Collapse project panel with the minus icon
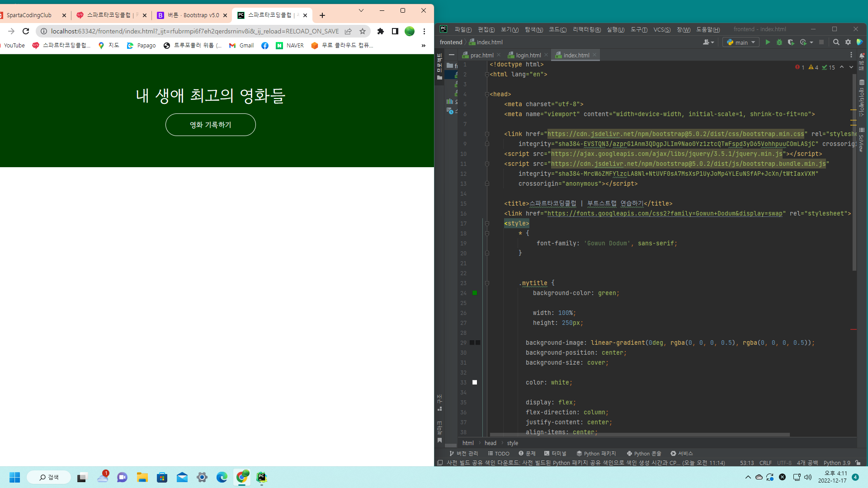Image resolution: width=868 pixels, height=488 pixels. point(452,55)
